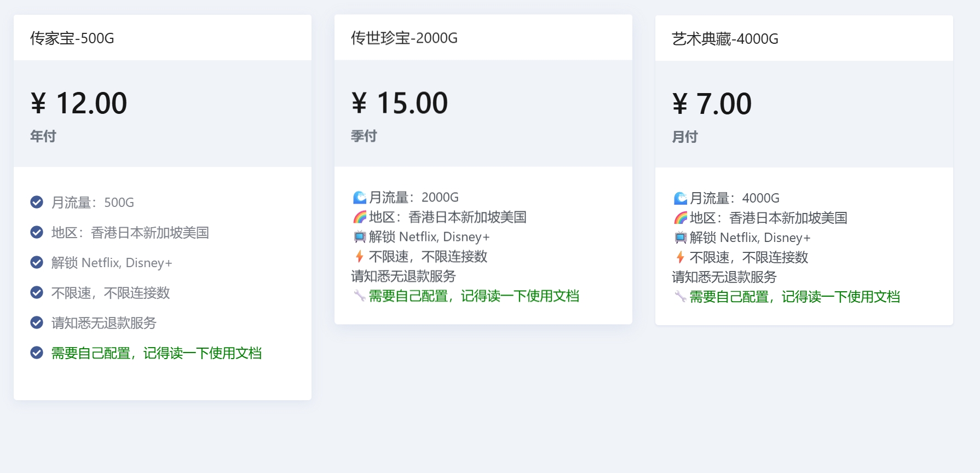
Task: Click the checkmark beside 月流量: 500G
Action: (37, 203)
